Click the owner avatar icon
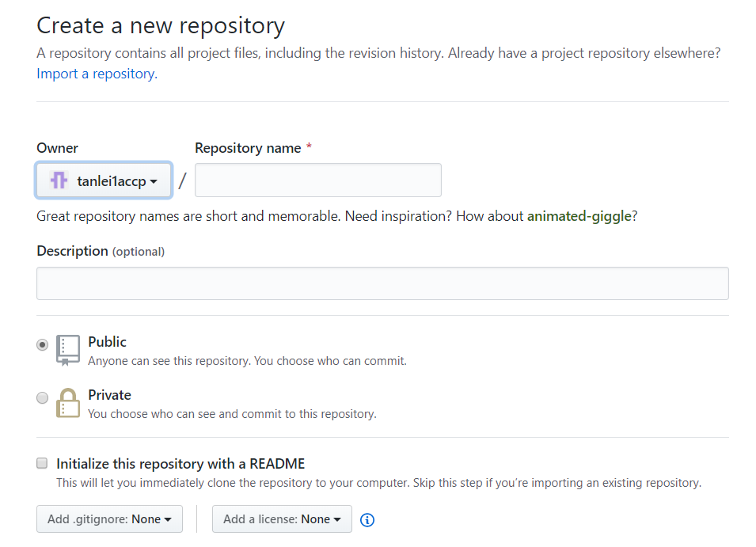756x547 pixels. (59, 180)
